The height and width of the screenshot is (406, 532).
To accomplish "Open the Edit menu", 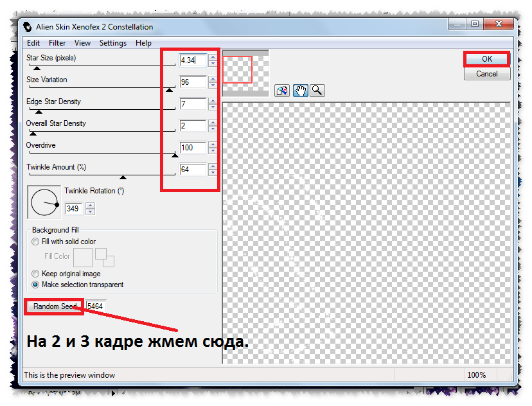I will (x=33, y=43).
